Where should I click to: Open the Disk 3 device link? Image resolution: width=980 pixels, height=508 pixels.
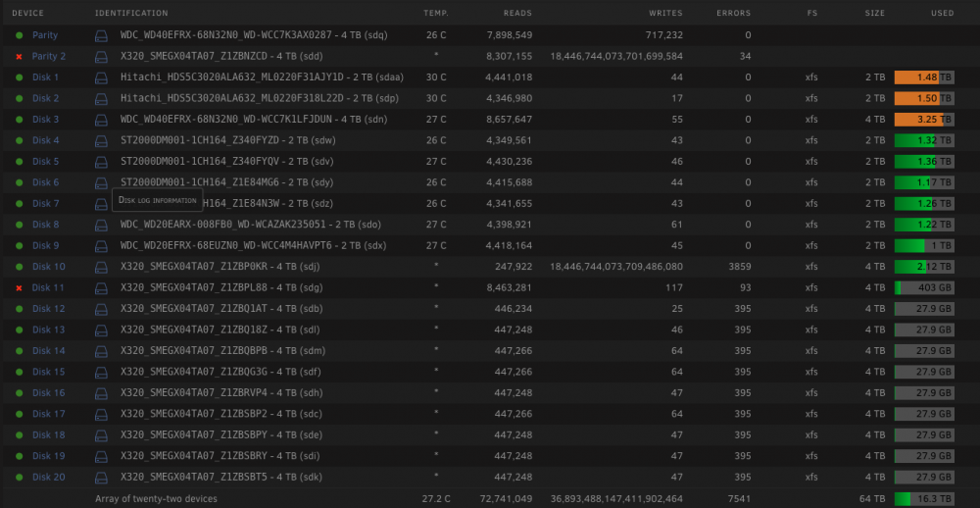tap(46, 119)
